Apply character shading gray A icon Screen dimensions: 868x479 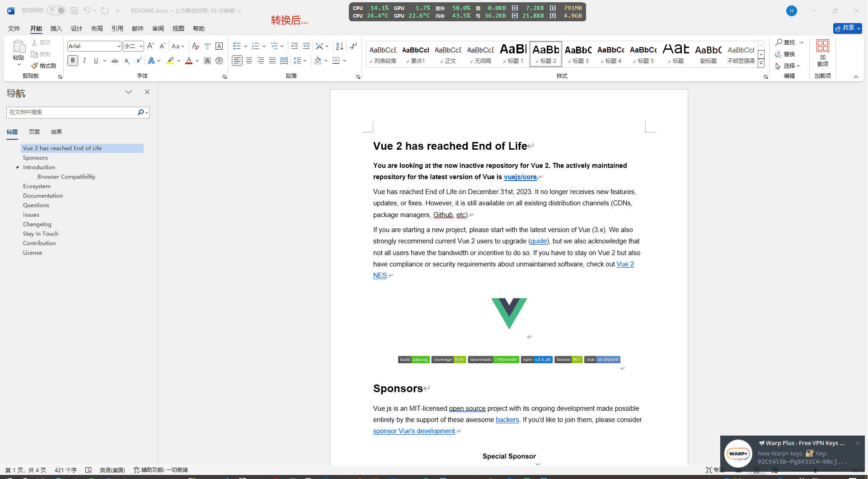[207, 61]
